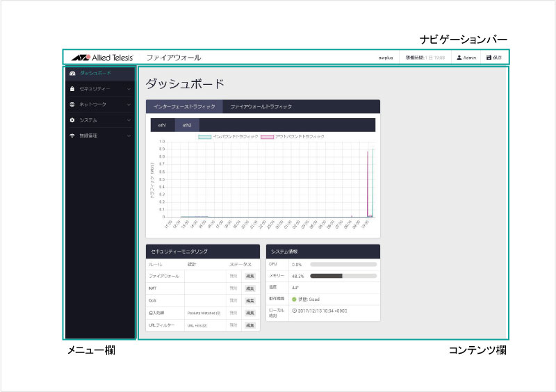
Task: Click the Admin user icon
Action: tap(459, 58)
